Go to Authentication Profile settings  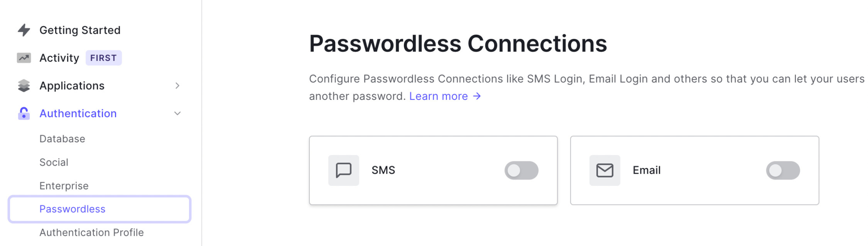tap(92, 232)
